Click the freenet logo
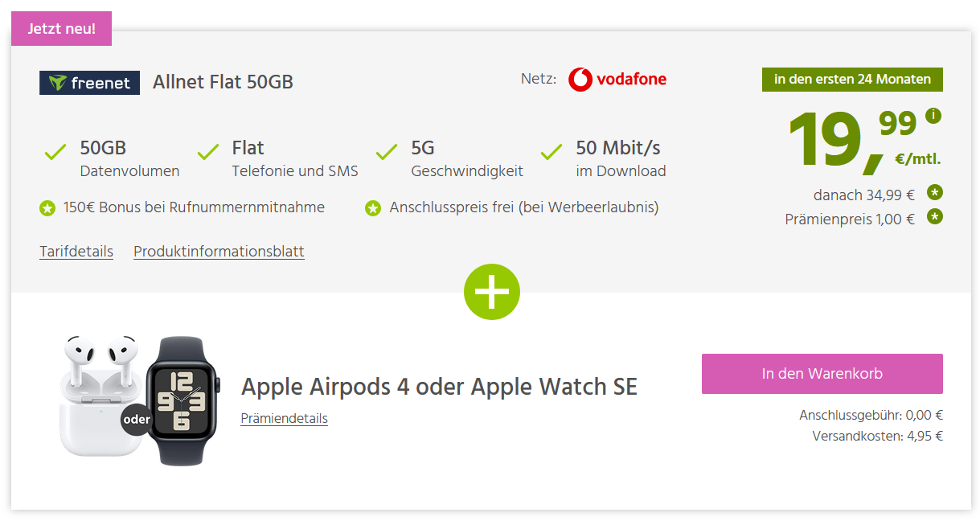980x525 pixels. [x=89, y=83]
